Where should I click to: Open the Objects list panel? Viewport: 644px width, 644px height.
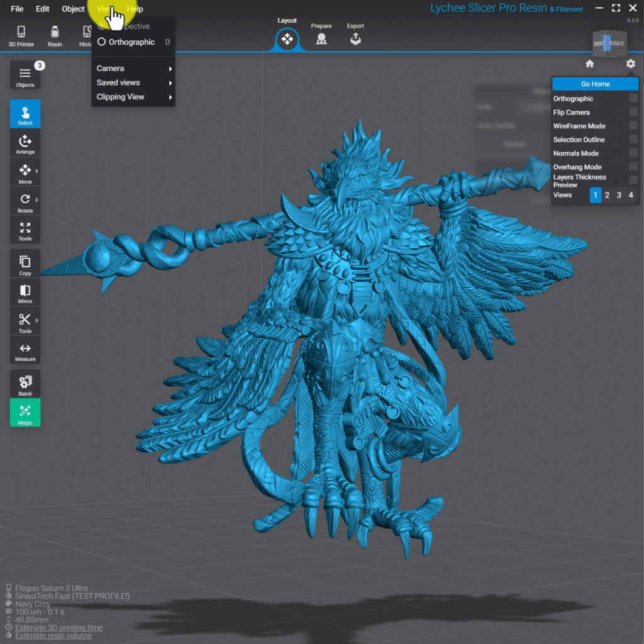[x=25, y=76]
